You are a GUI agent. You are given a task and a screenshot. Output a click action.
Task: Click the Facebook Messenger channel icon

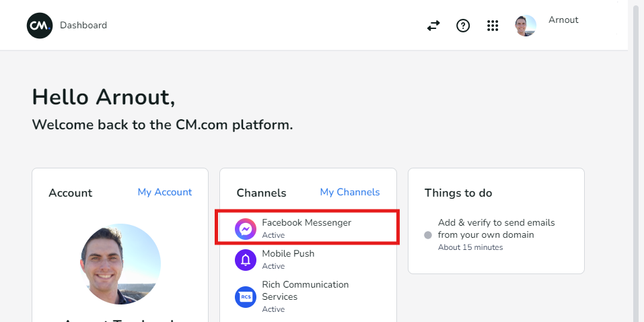point(246,229)
